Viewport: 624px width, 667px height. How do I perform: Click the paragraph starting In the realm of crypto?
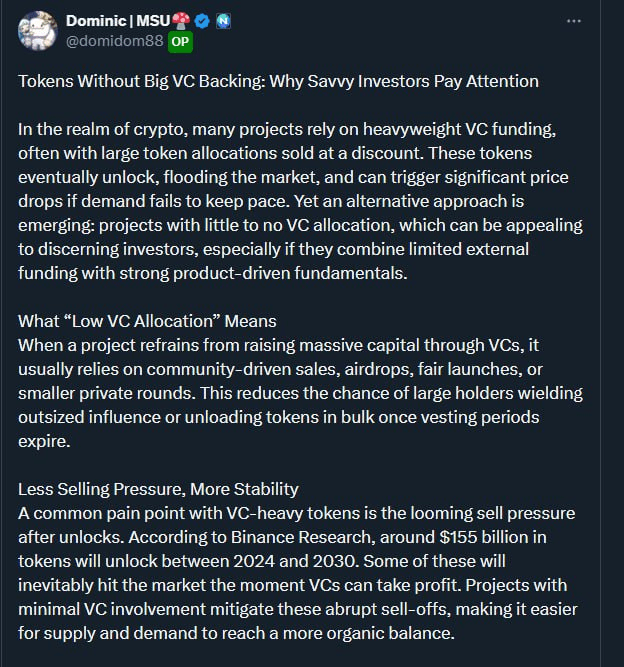click(x=300, y=201)
